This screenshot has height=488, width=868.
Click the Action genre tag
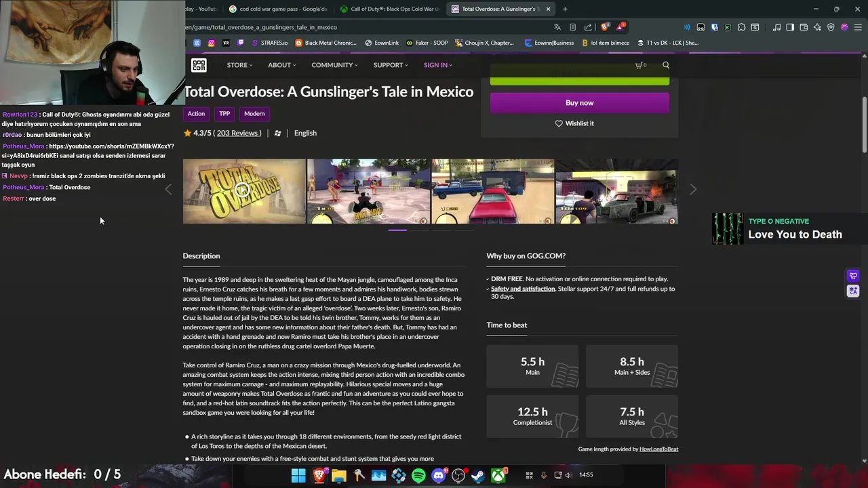coord(196,114)
